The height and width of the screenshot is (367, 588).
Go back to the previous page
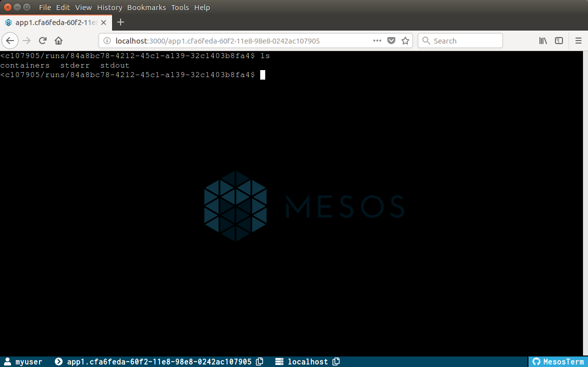pyautogui.click(x=10, y=41)
